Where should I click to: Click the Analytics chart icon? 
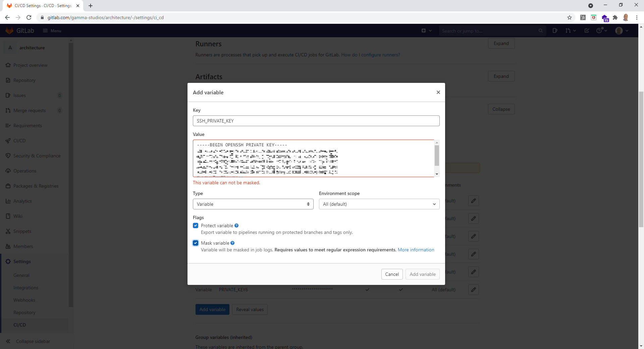[x=8, y=201]
